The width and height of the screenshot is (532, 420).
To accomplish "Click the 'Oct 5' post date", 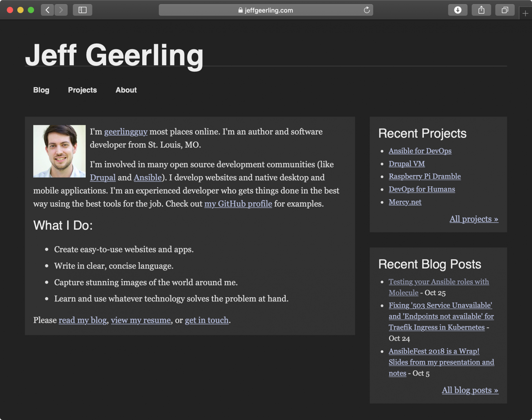I will (x=421, y=373).
